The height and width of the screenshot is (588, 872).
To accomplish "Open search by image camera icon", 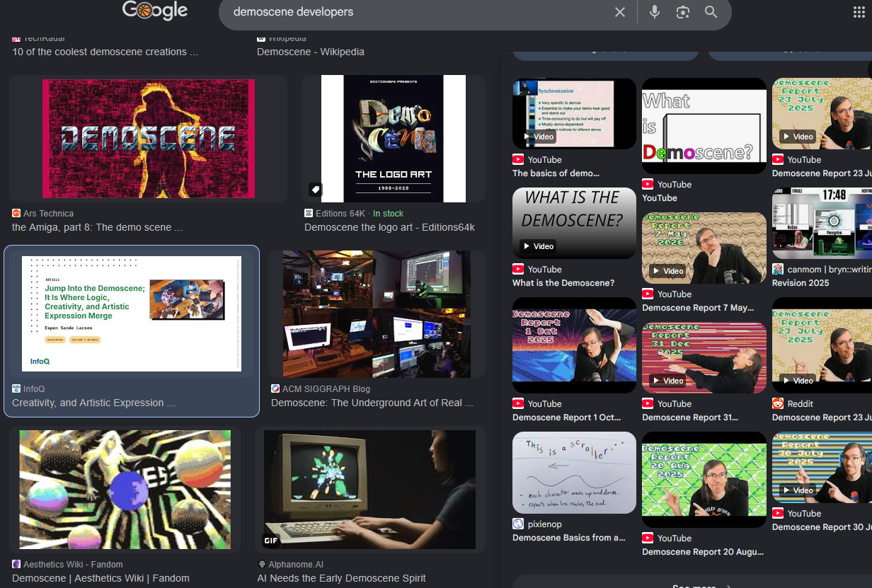I will [x=683, y=12].
